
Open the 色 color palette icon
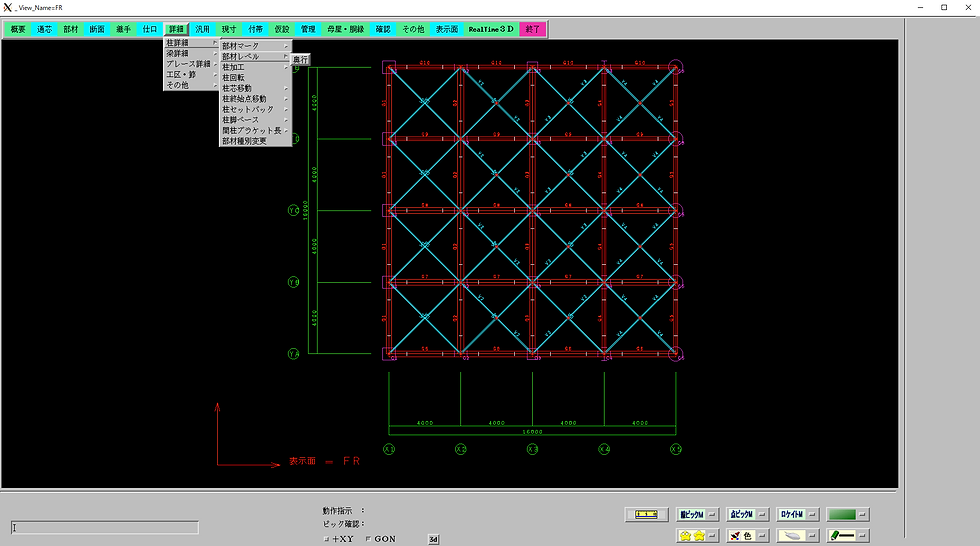(742, 535)
